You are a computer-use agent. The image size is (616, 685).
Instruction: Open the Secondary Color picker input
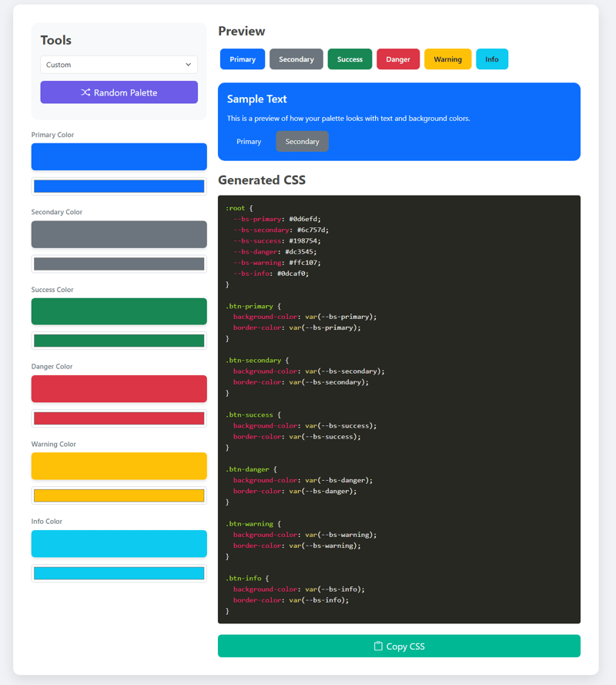(119, 263)
